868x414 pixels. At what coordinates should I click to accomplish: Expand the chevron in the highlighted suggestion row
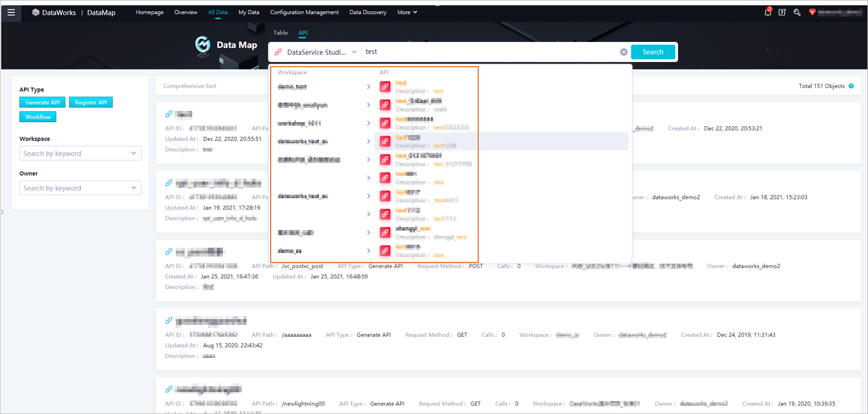pyautogui.click(x=369, y=142)
